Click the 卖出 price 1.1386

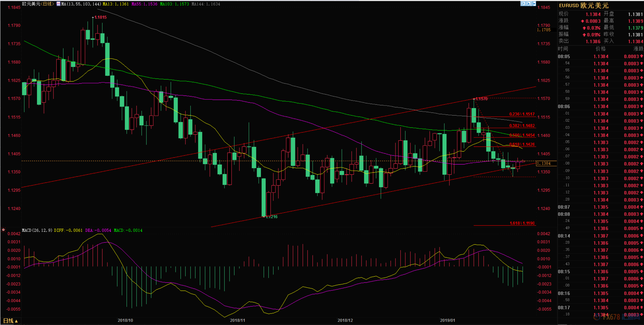point(593,41)
